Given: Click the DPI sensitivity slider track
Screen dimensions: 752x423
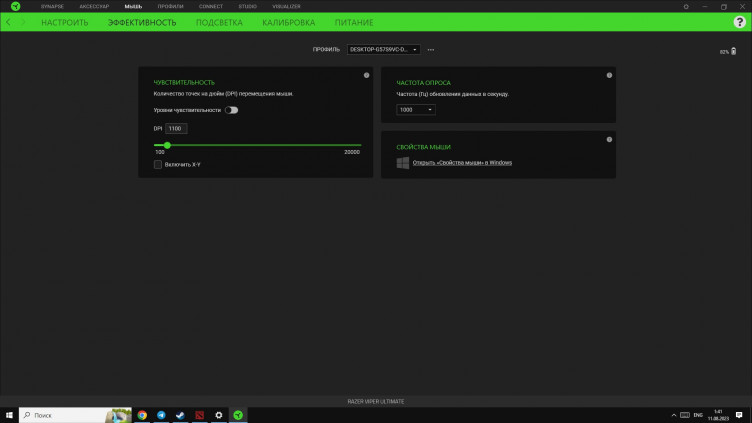Looking at the screenshot, I should (258, 145).
